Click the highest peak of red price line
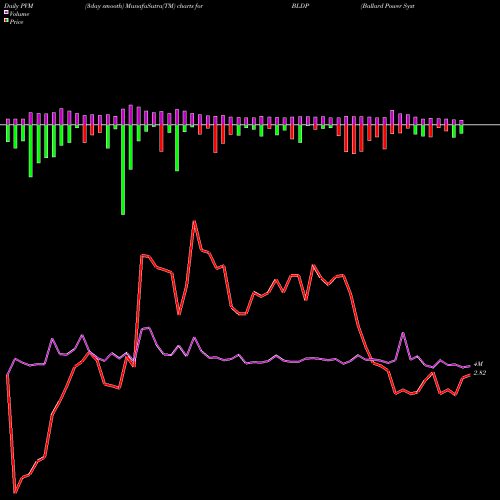Viewport: 500px width, 500px height. pyautogui.click(x=194, y=221)
